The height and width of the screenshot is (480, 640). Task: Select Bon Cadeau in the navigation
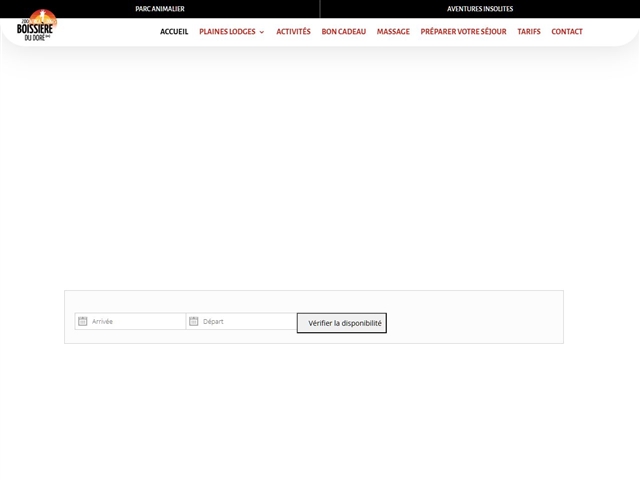[x=343, y=32]
